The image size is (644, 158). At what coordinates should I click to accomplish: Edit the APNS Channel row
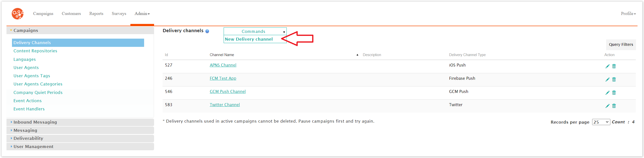607,66
